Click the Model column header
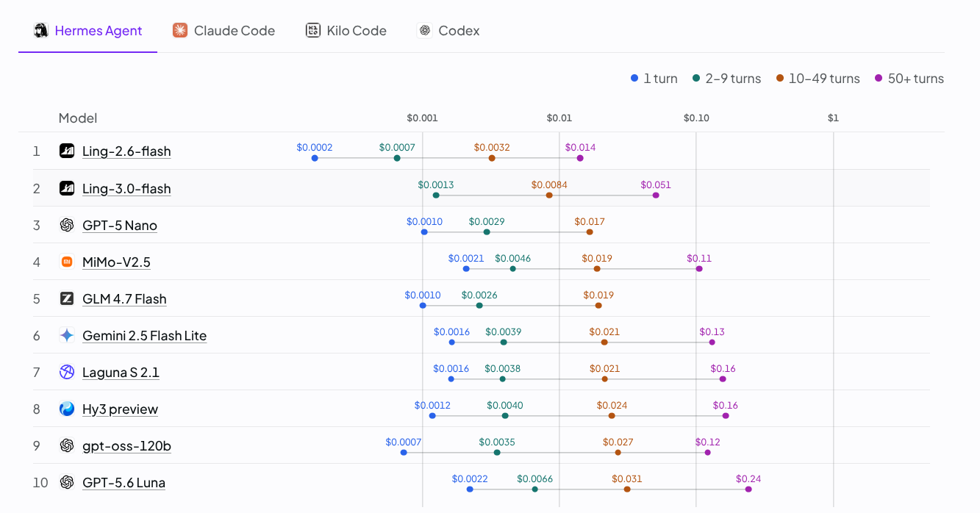This screenshot has width=980, height=513. coord(78,118)
